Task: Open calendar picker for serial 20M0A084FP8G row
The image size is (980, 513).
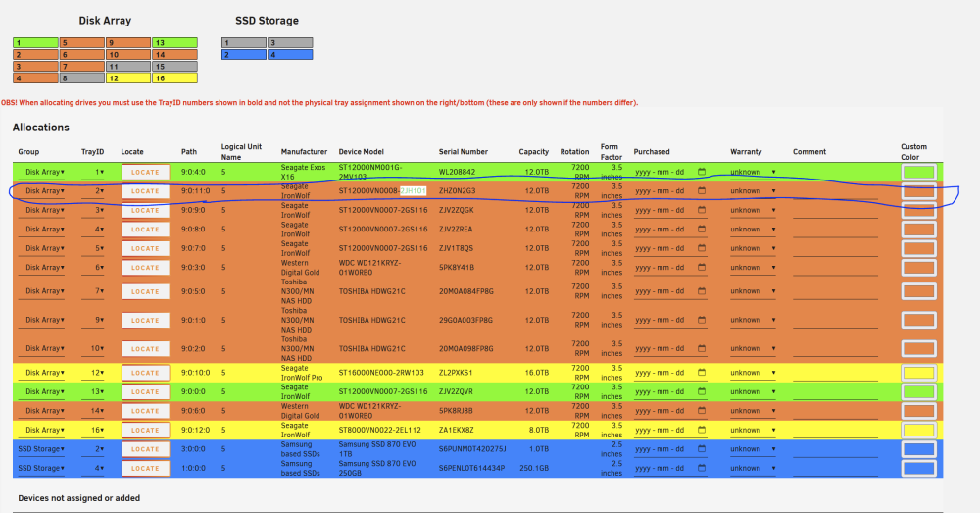Action: [702, 291]
